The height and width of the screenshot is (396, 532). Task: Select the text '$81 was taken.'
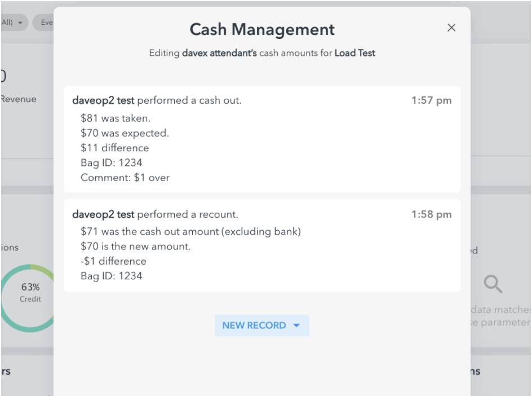tap(116, 118)
